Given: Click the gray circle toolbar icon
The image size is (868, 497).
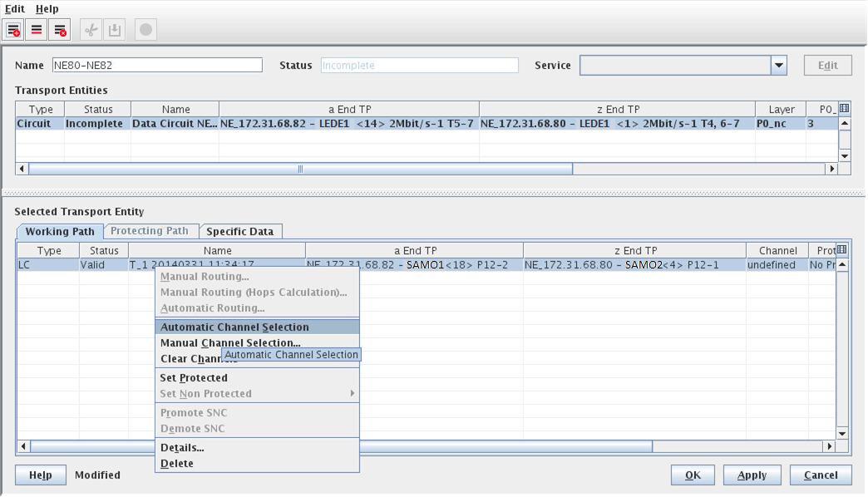Looking at the screenshot, I should [145, 30].
